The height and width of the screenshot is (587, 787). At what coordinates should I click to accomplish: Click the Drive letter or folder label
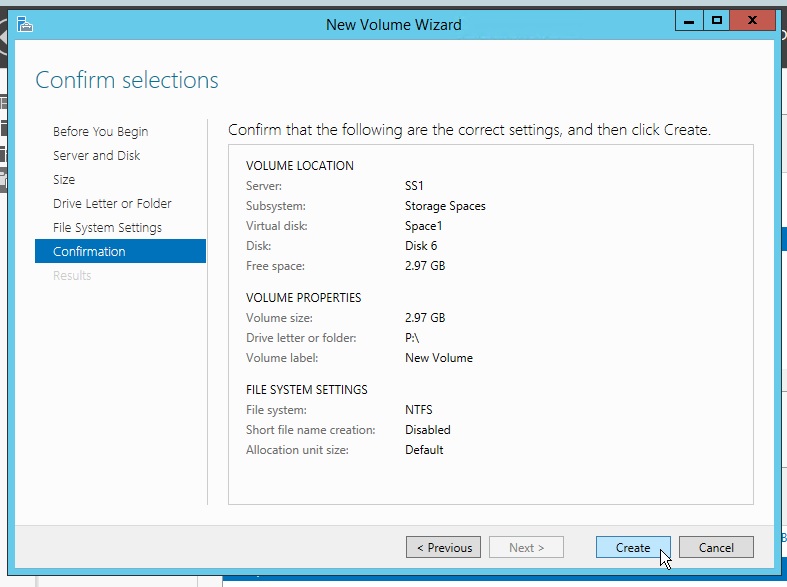coord(301,338)
